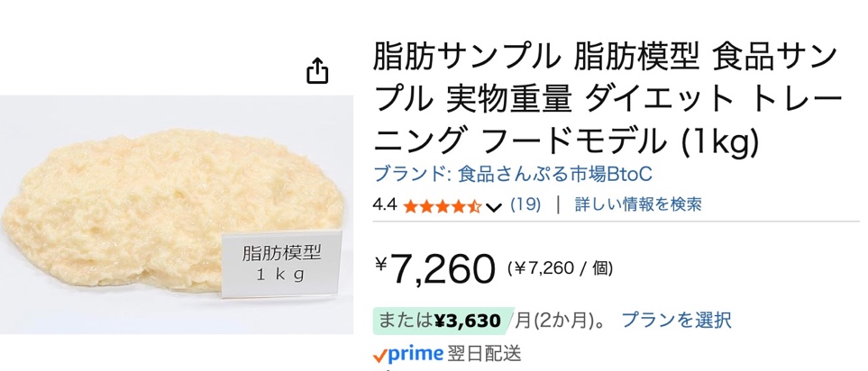Click the first orange rating star

tap(410, 206)
